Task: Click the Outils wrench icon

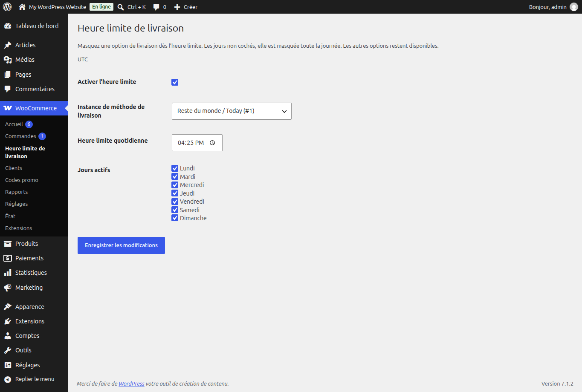Action: (x=8, y=350)
